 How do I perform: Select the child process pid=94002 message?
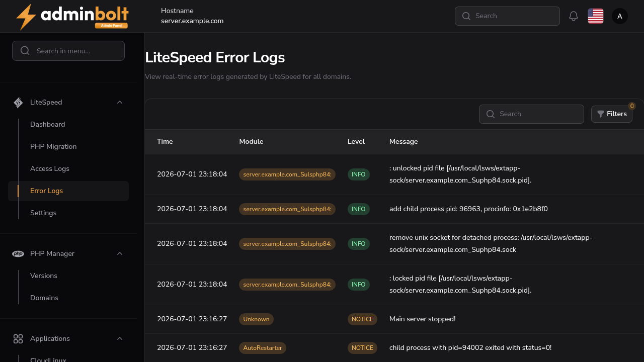click(470, 348)
